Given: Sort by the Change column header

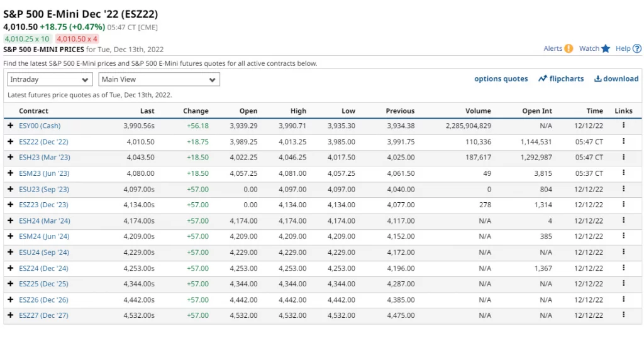Looking at the screenshot, I should coord(196,111).
